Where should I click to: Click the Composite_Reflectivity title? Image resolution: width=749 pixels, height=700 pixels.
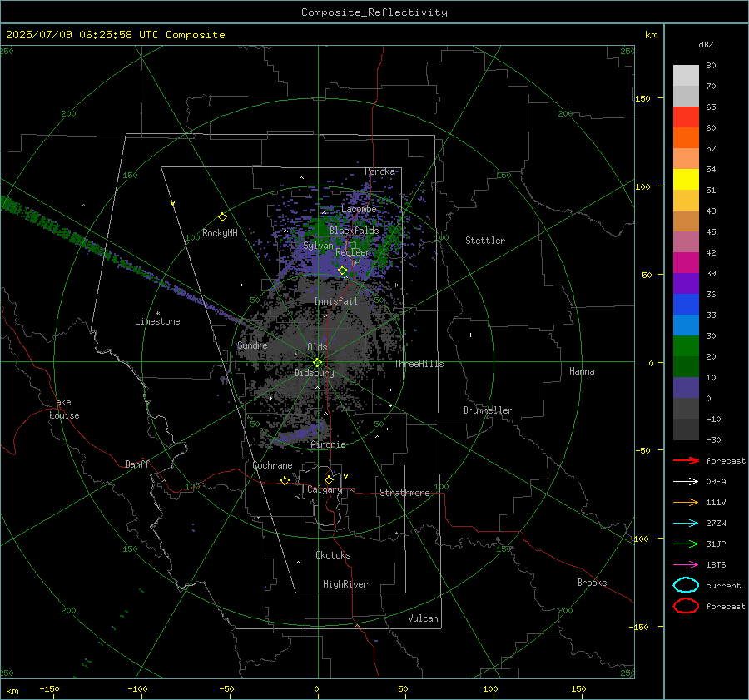tap(374, 12)
